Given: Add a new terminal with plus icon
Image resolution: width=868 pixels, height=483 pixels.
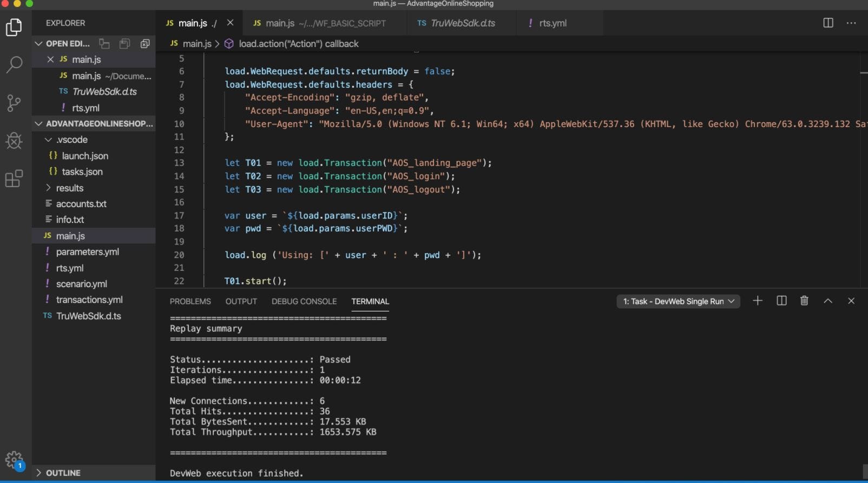Looking at the screenshot, I should click(x=758, y=301).
